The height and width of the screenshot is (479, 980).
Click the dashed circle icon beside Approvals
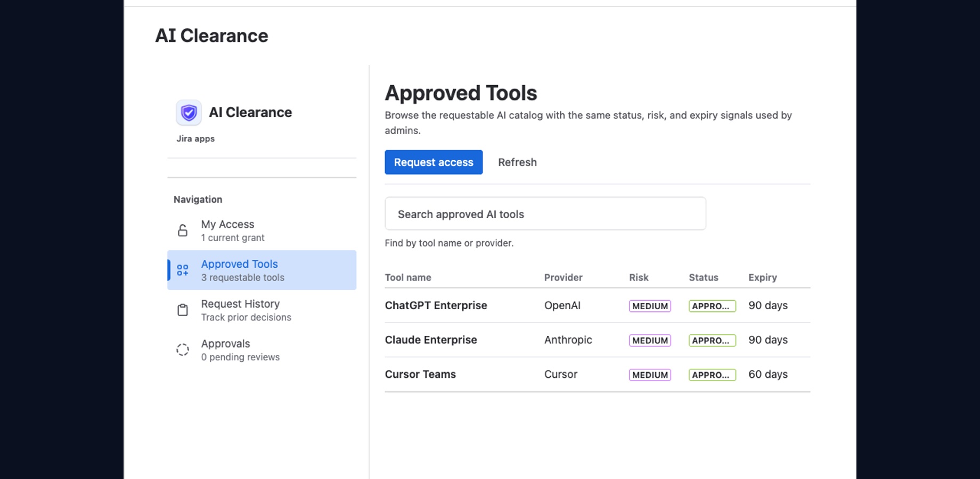183,350
